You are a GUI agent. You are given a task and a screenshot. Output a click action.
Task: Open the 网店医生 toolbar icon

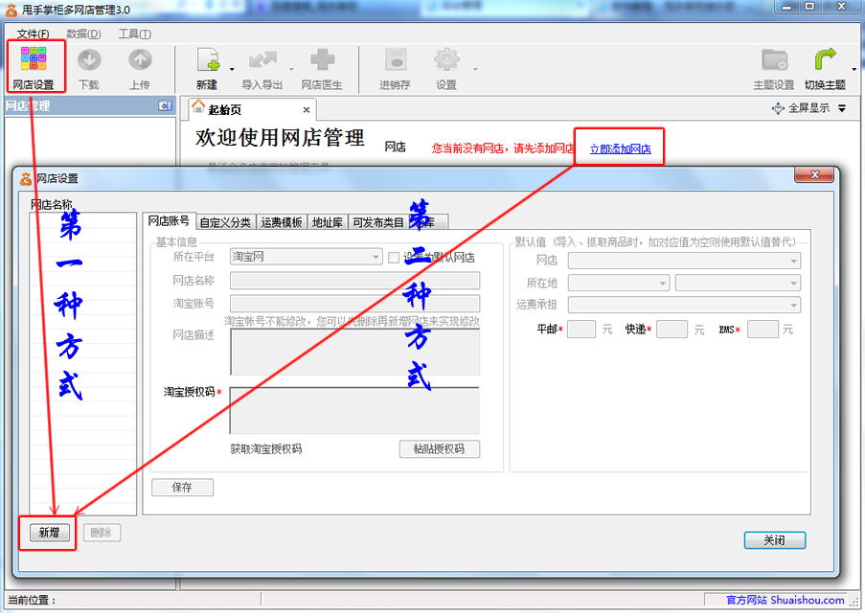pyautogui.click(x=322, y=59)
